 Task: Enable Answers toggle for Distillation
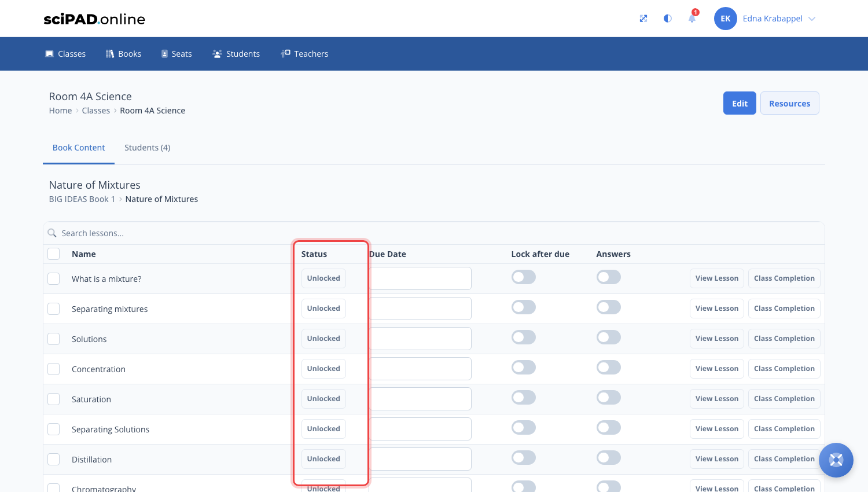coord(609,458)
